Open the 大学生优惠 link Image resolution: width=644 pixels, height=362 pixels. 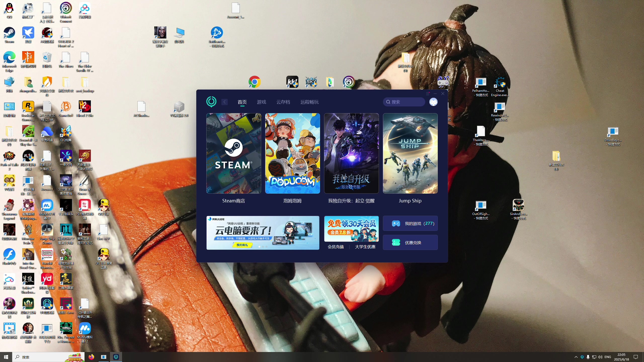(365, 247)
